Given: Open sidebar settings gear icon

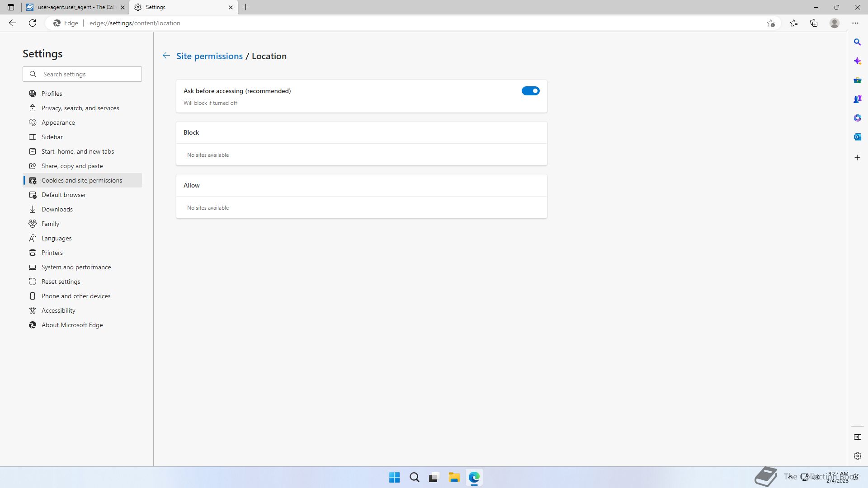Looking at the screenshot, I should pos(857,456).
